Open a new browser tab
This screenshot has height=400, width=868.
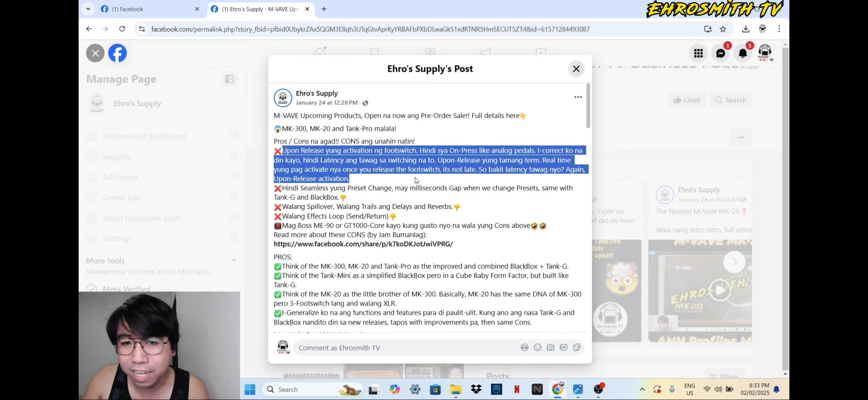pyautogui.click(x=324, y=9)
